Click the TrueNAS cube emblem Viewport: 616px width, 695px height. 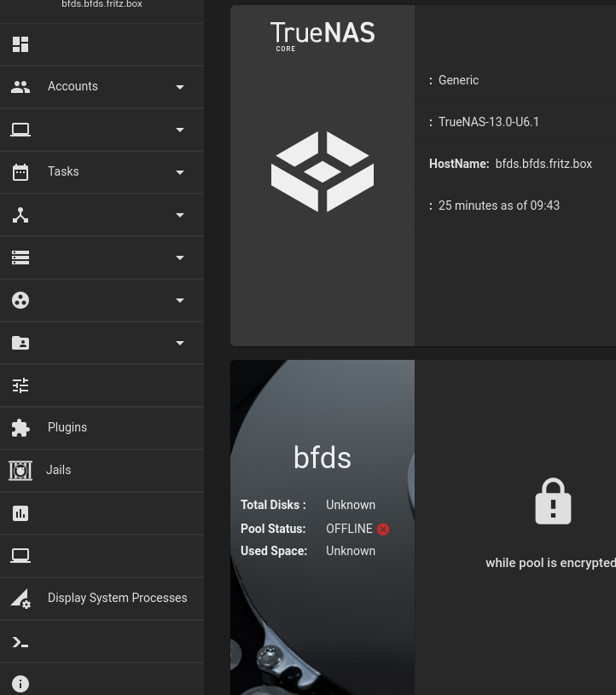[x=323, y=171]
